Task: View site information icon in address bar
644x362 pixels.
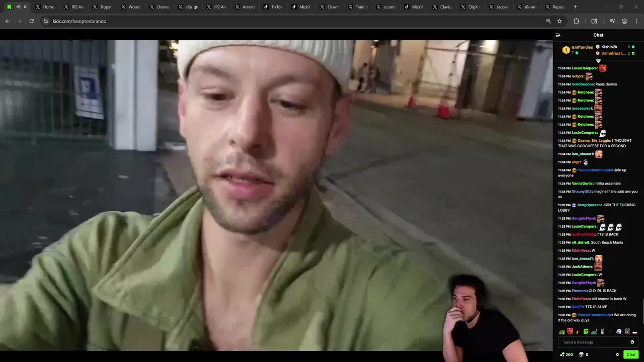Action: click(46, 21)
